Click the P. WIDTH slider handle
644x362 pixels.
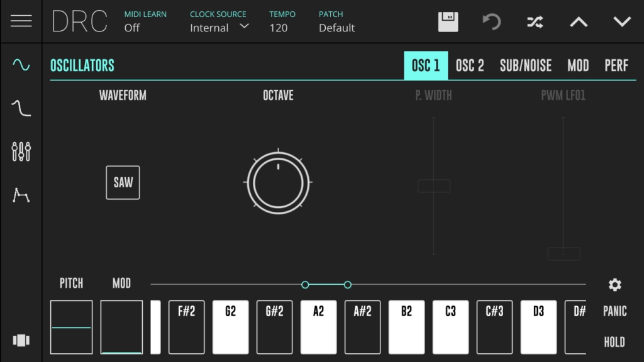pos(434,186)
